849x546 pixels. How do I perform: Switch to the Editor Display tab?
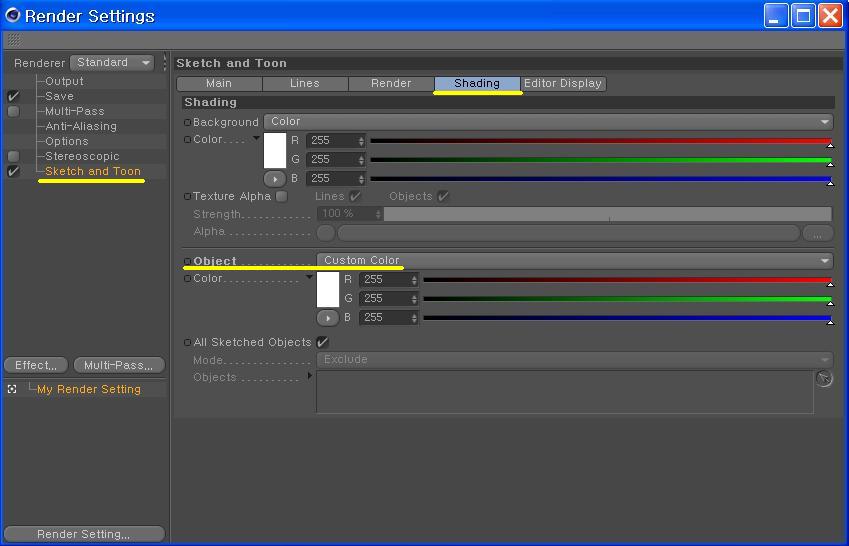(563, 83)
